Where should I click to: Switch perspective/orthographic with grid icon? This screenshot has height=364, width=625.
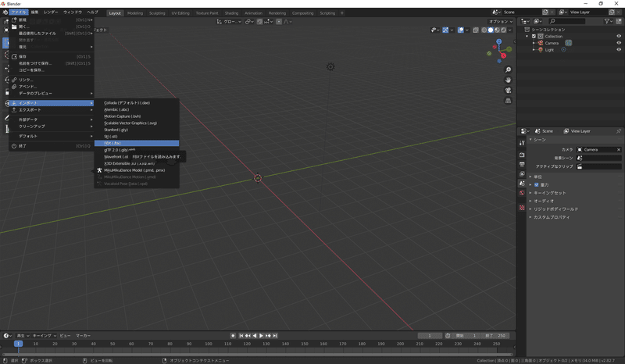tap(508, 101)
